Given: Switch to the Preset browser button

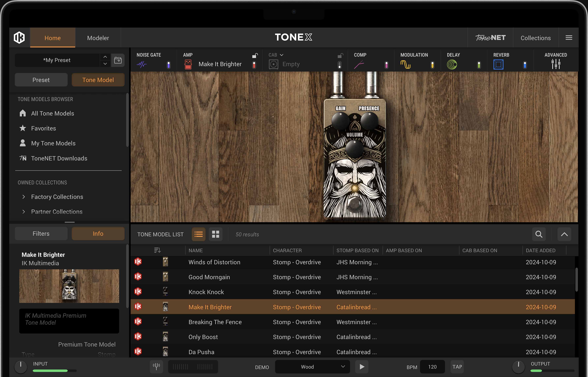Looking at the screenshot, I should tap(41, 80).
